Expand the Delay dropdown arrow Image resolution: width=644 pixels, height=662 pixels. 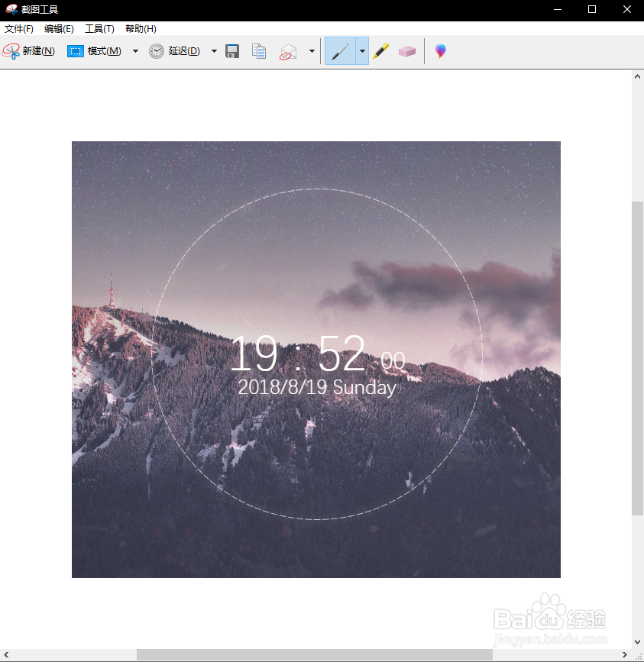pyautogui.click(x=214, y=51)
